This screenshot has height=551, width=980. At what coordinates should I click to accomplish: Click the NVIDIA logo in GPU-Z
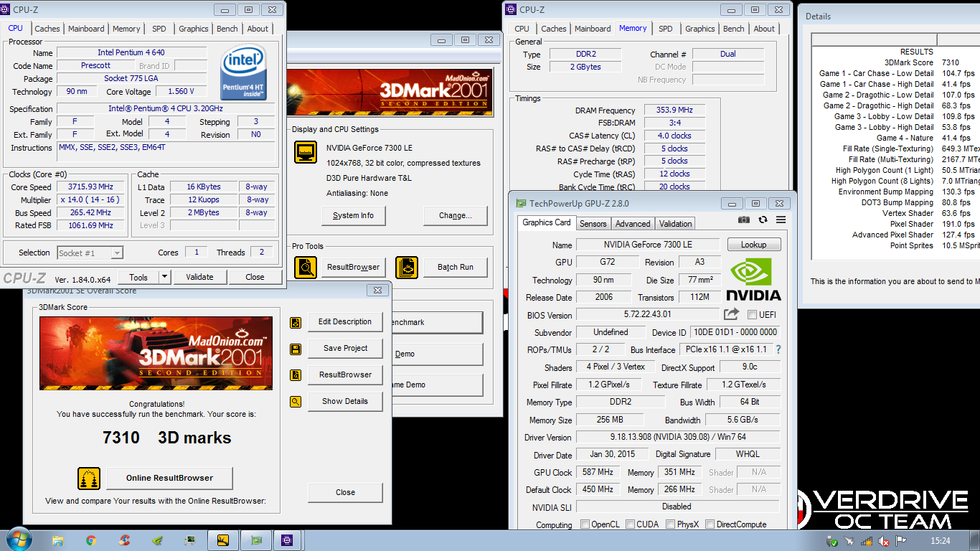click(753, 281)
